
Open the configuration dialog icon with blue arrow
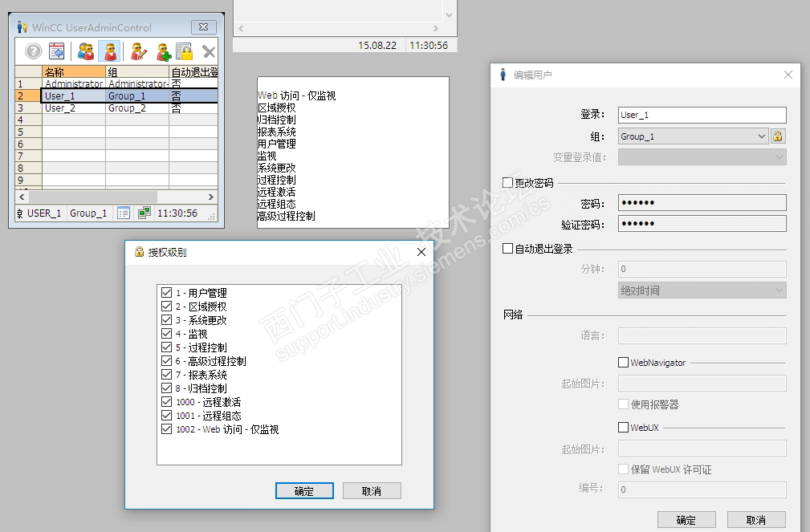pos(56,51)
